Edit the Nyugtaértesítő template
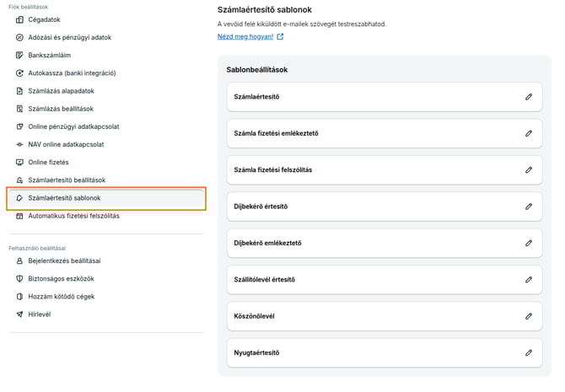The height and width of the screenshot is (392, 565). click(x=529, y=352)
